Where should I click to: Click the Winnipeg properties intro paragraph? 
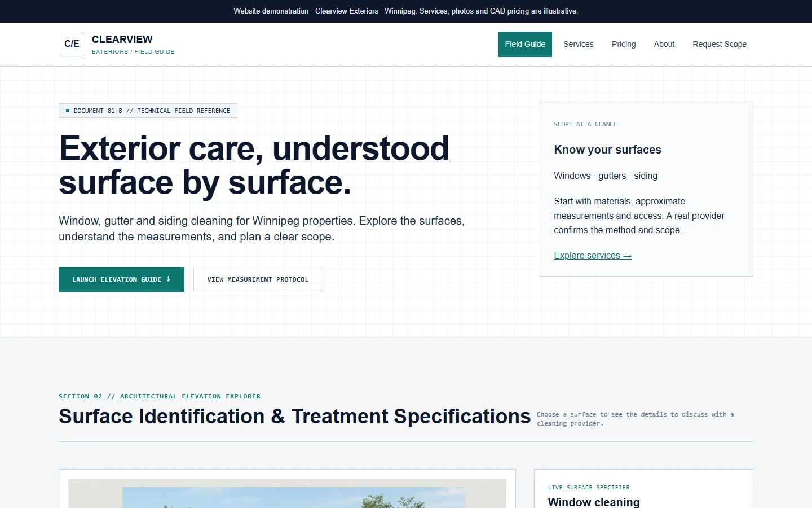click(262, 229)
